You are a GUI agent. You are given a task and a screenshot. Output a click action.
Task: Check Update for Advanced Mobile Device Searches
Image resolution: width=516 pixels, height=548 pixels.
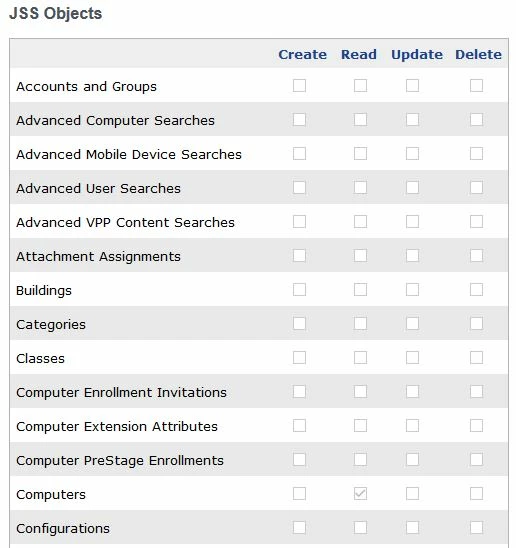pyautogui.click(x=413, y=153)
